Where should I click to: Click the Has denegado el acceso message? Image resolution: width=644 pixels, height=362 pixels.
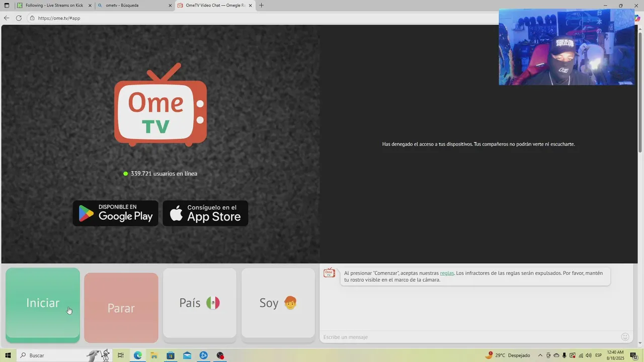tap(478, 144)
